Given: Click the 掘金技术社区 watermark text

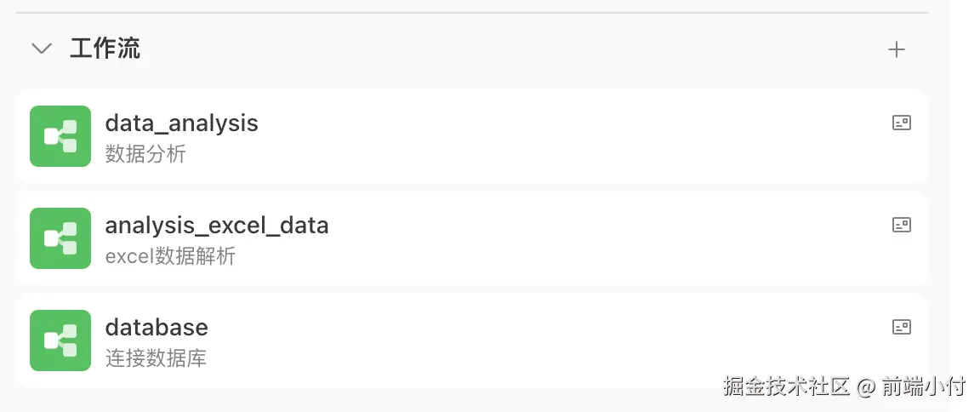Looking at the screenshot, I should tap(786, 387).
